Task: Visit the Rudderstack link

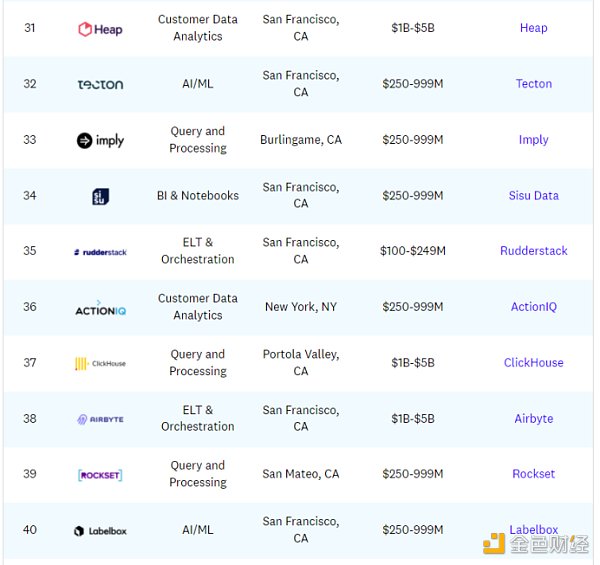Action: click(x=533, y=251)
